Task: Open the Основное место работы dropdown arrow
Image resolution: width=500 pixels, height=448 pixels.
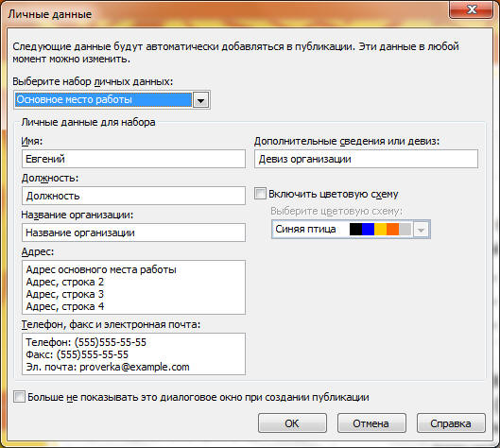Action: (200, 100)
